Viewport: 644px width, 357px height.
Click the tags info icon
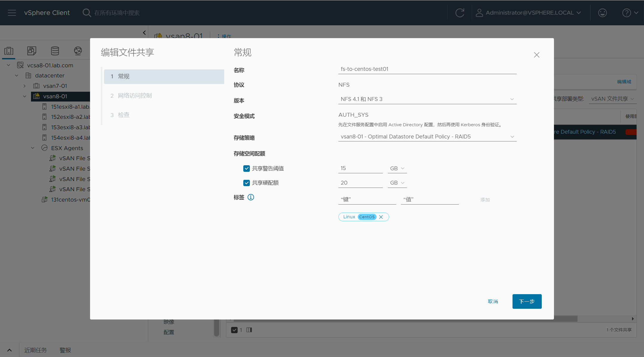click(251, 197)
